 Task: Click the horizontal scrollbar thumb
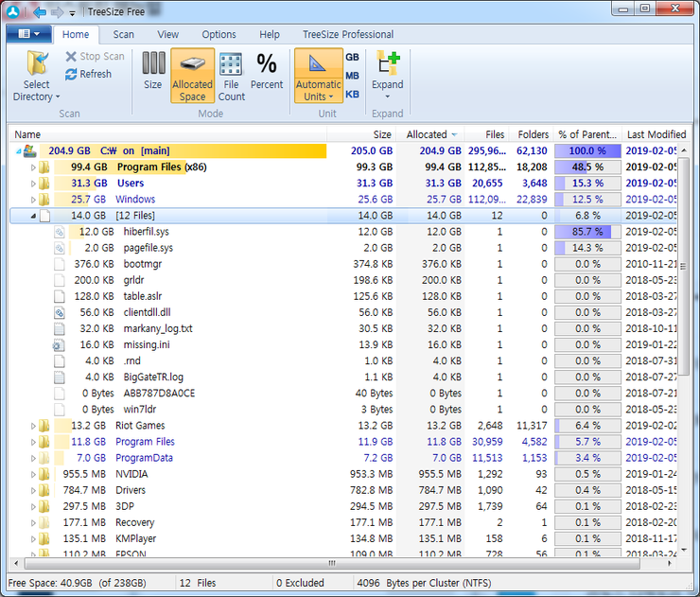[332, 564]
